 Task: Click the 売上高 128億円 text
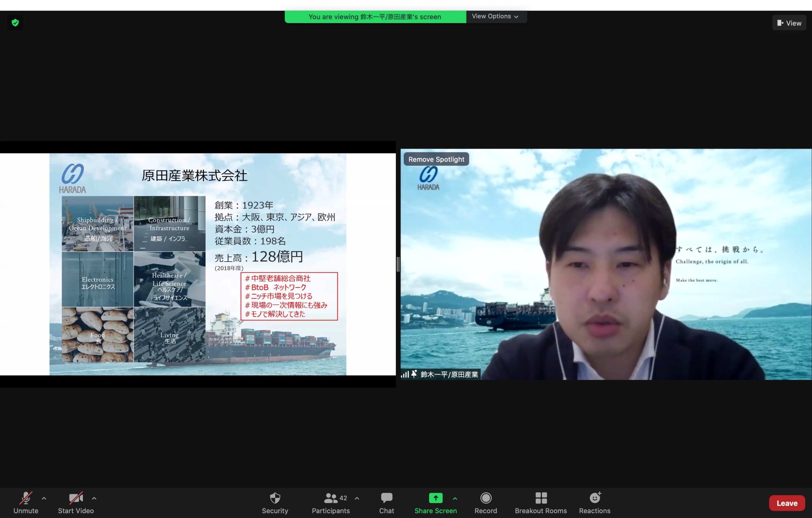[x=259, y=257]
